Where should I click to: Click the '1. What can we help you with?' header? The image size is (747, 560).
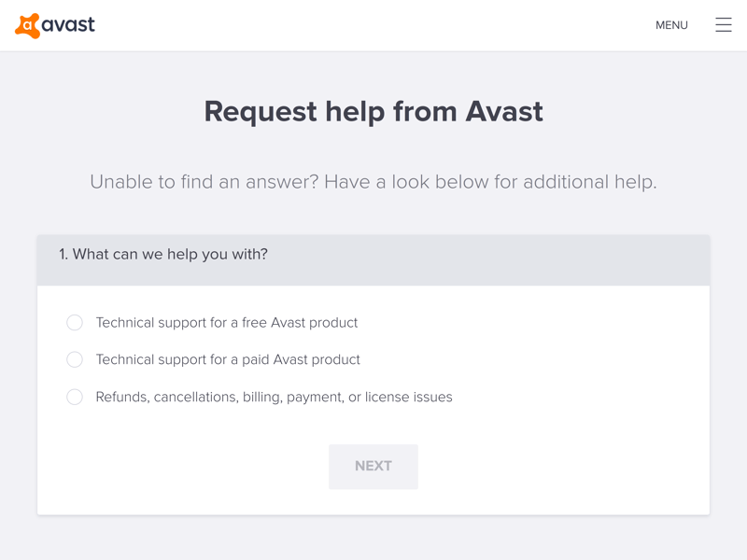tap(162, 254)
